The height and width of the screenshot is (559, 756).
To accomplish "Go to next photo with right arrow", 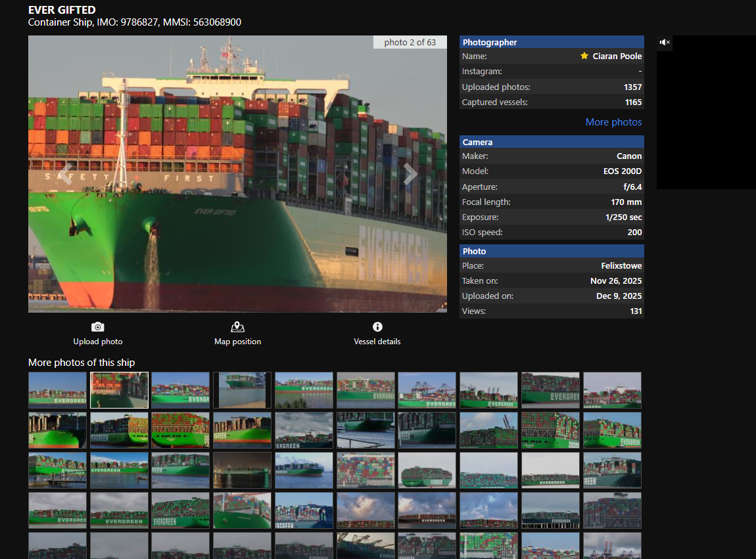I will pos(410,174).
